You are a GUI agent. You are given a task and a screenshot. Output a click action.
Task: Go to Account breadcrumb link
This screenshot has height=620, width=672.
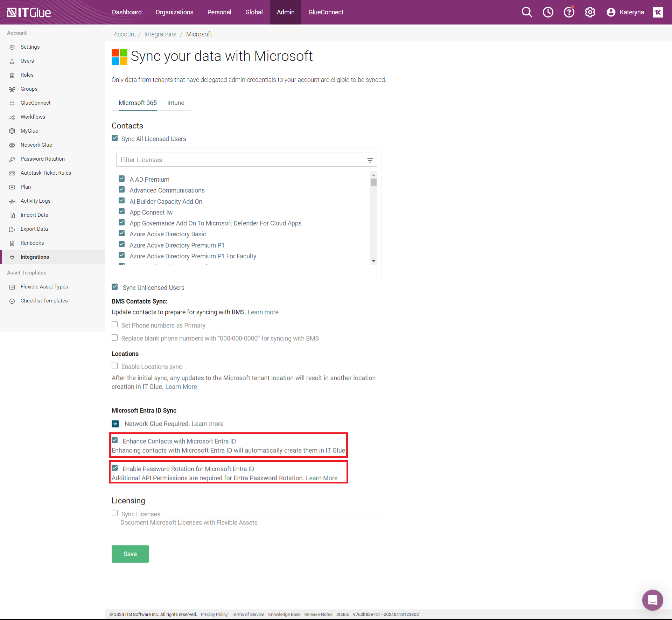(125, 34)
